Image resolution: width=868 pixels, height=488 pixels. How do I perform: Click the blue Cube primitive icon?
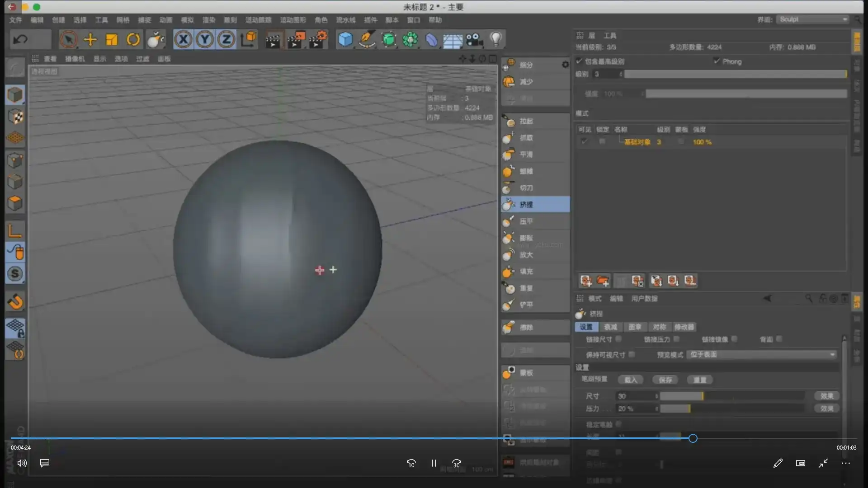(345, 40)
